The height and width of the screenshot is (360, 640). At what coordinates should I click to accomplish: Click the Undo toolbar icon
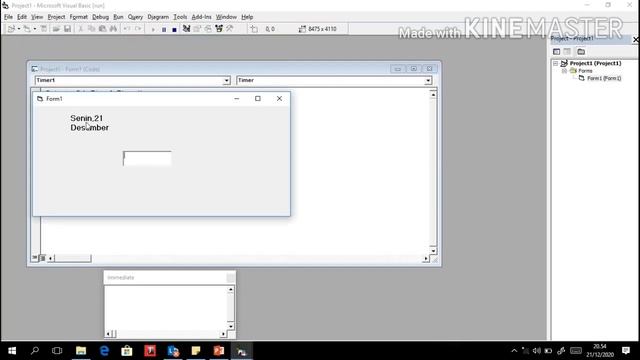click(x=127, y=29)
